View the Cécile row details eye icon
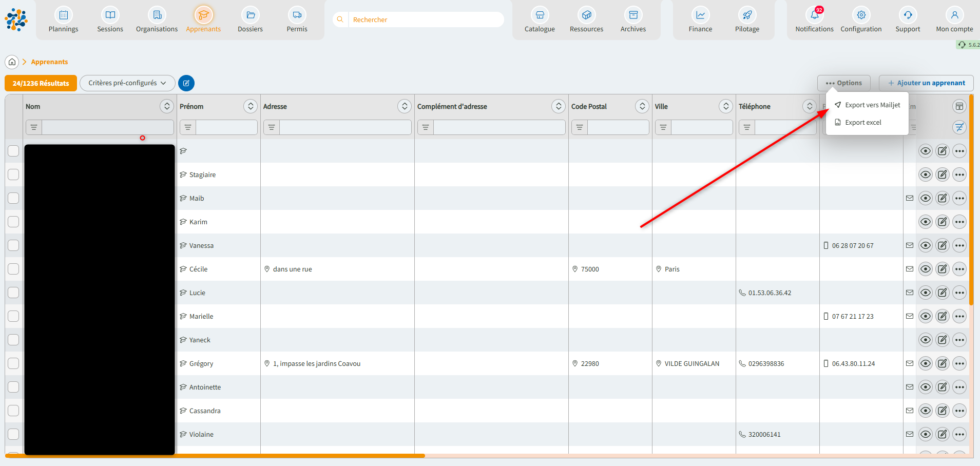 (925, 269)
